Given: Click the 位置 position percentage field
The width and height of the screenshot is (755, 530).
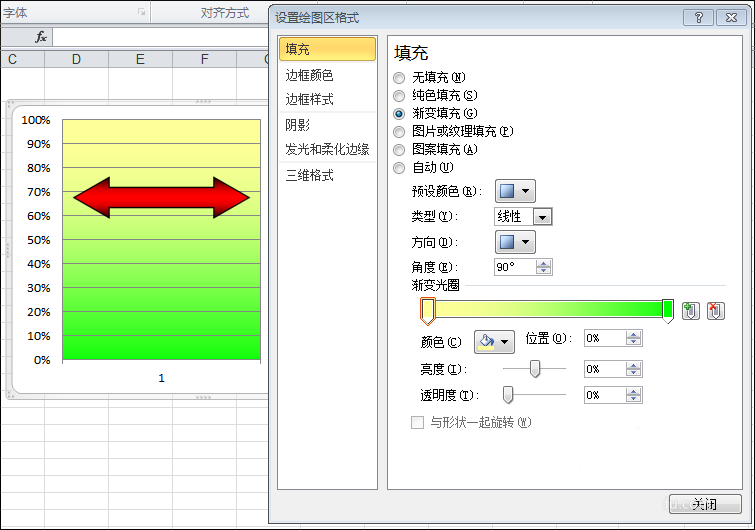Looking at the screenshot, I should (605, 338).
